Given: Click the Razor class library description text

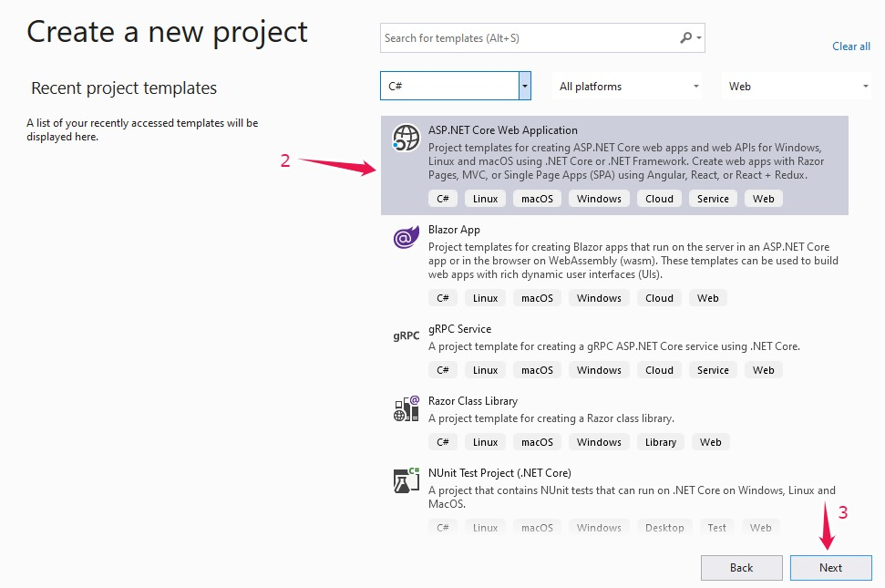Looking at the screenshot, I should click(551, 418).
